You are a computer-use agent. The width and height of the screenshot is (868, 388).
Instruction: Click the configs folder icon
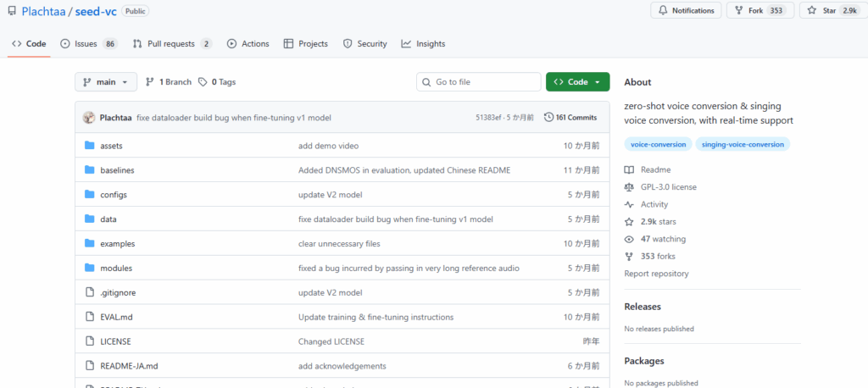[90, 194]
